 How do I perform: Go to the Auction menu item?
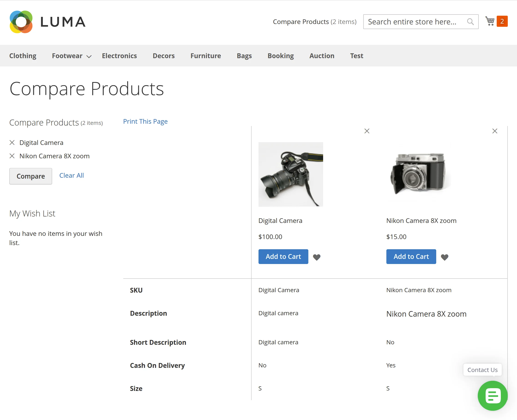point(322,56)
